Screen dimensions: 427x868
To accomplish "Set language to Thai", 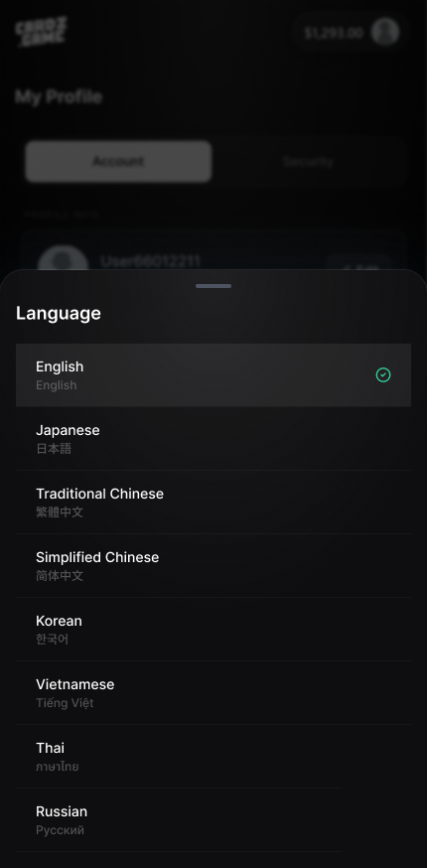I will click(x=213, y=757).
